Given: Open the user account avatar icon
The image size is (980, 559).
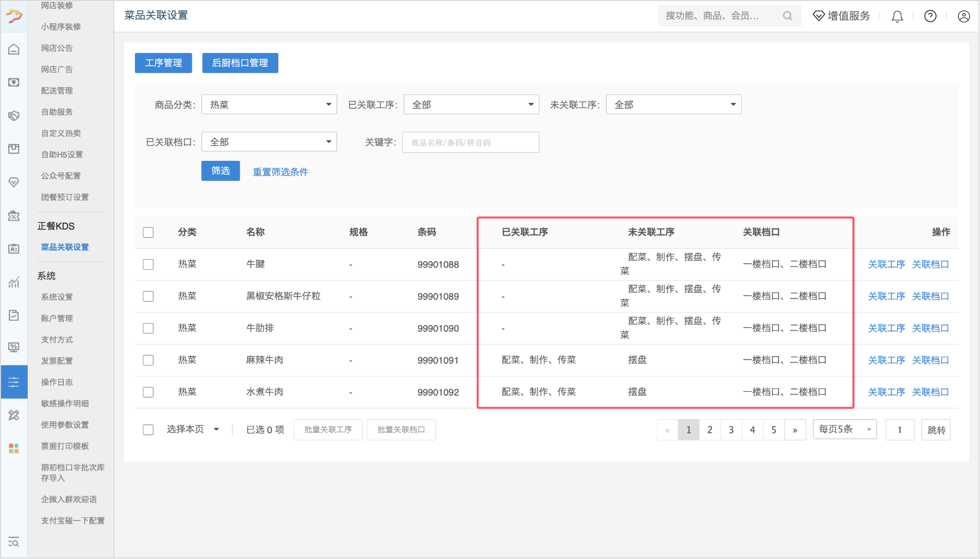Looking at the screenshot, I should 964,16.
